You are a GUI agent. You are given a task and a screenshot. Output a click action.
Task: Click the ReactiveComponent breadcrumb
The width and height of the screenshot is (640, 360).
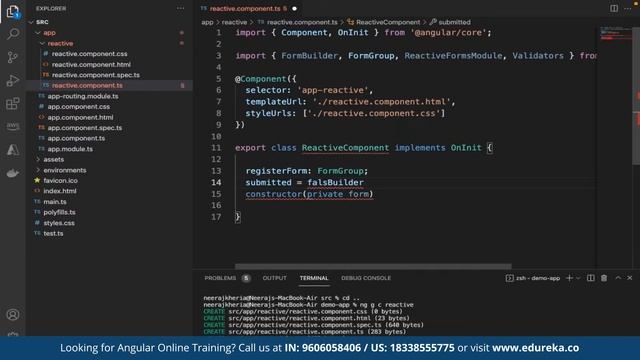click(388, 22)
